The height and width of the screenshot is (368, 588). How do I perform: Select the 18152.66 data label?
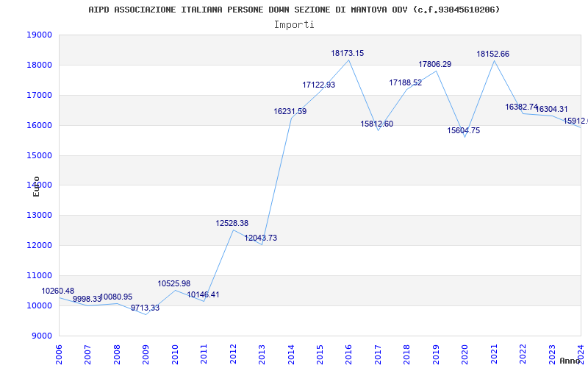tap(493, 54)
